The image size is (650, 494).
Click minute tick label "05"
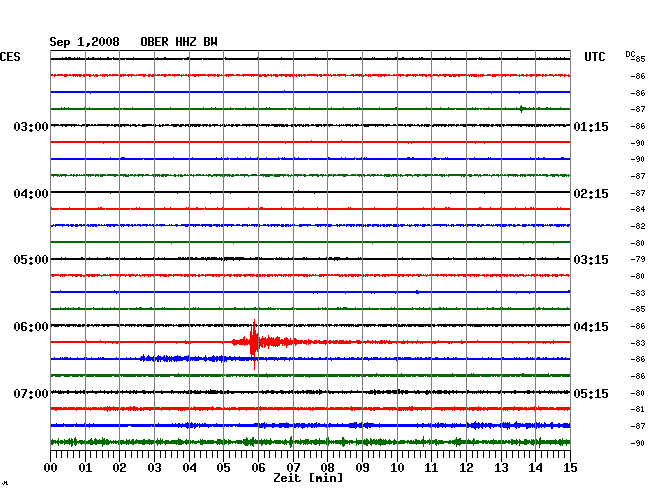223,468
